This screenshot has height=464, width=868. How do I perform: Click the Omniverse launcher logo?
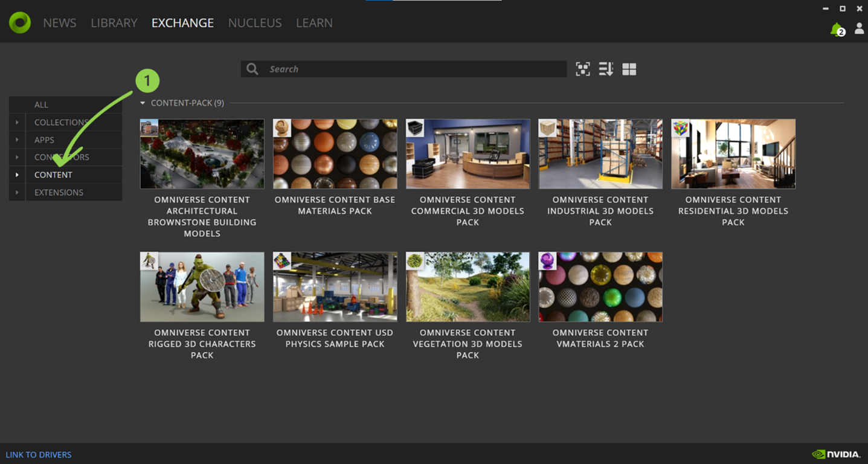coord(20,23)
